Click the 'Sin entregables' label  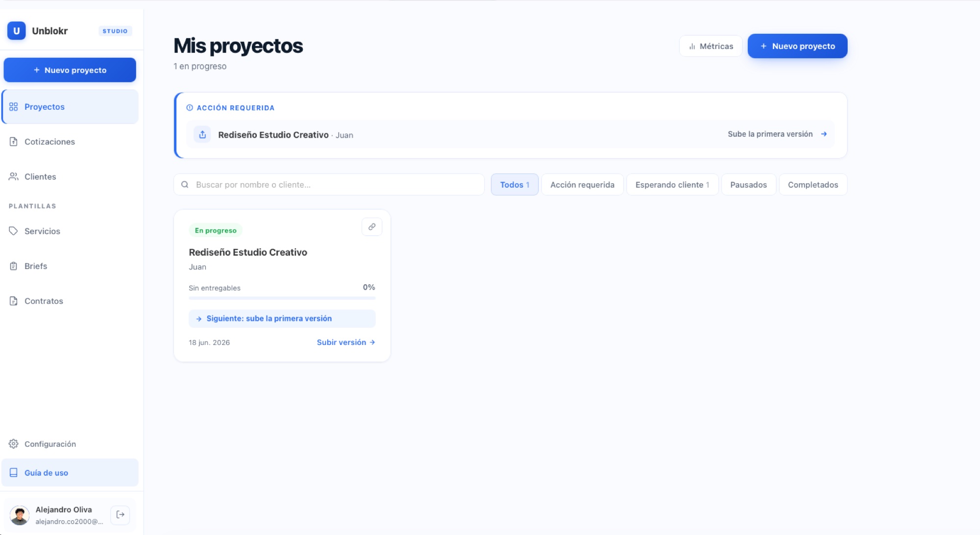tap(215, 288)
